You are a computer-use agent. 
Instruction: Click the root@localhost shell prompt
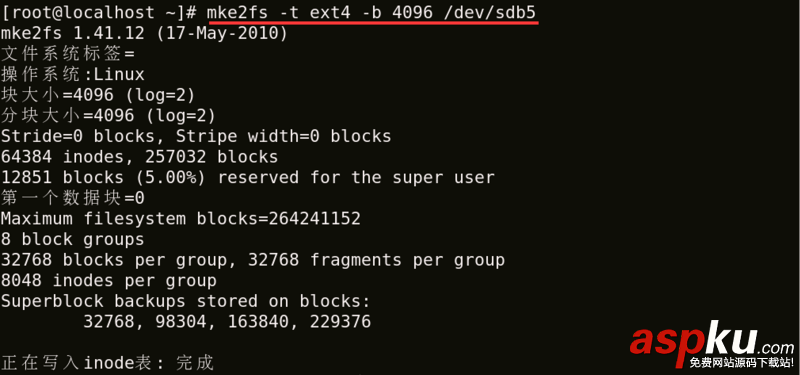click(99, 13)
